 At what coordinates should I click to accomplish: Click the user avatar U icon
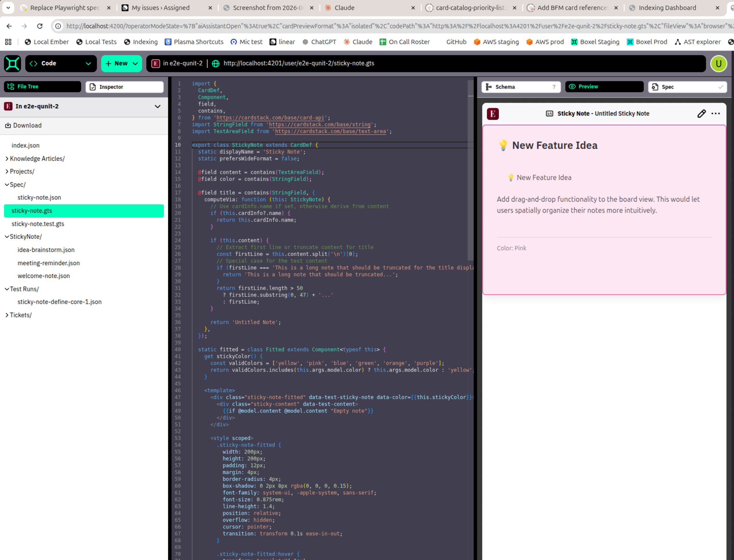pyautogui.click(x=718, y=63)
